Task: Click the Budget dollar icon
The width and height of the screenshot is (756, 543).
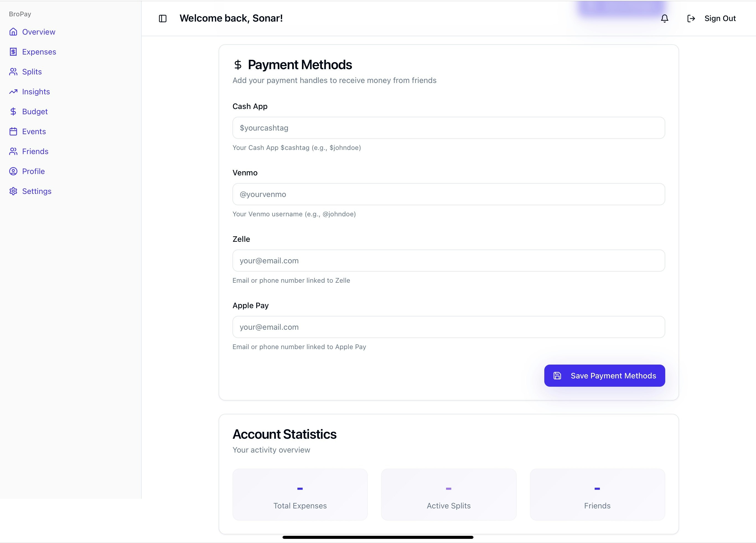Action: tap(13, 111)
